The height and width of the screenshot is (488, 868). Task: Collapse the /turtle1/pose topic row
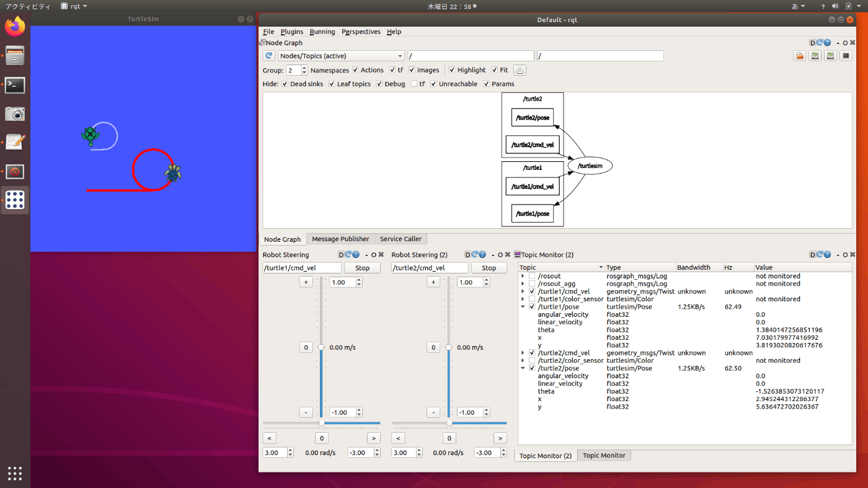(523, 306)
